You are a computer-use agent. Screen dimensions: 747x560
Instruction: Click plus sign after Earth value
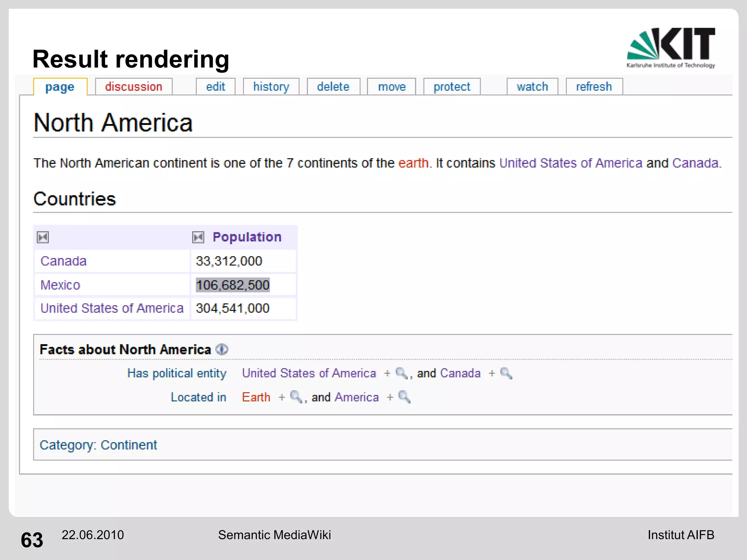pos(282,397)
